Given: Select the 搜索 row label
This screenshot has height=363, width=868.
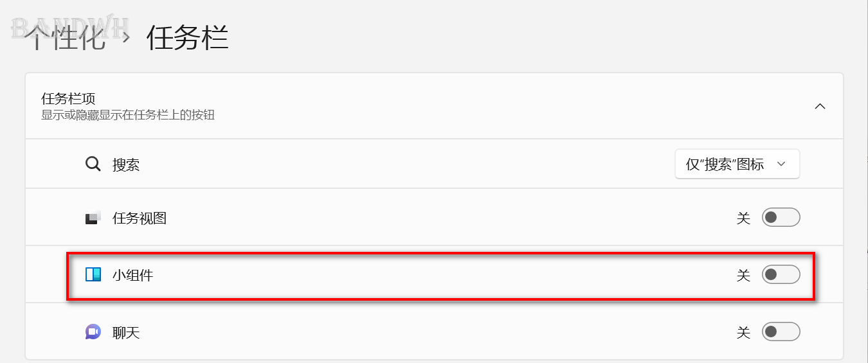Looking at the screenshot, I should pyautogui.click(x=126, y=165).
